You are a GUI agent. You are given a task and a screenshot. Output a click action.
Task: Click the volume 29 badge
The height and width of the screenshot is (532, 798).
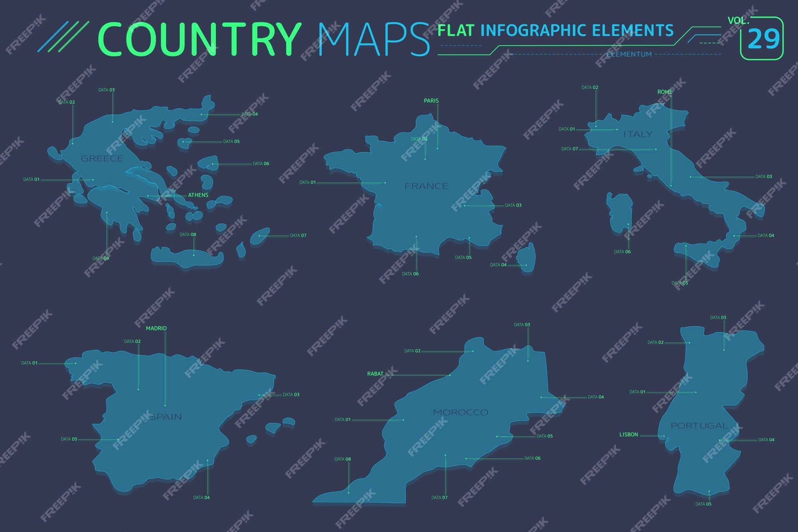762,38
